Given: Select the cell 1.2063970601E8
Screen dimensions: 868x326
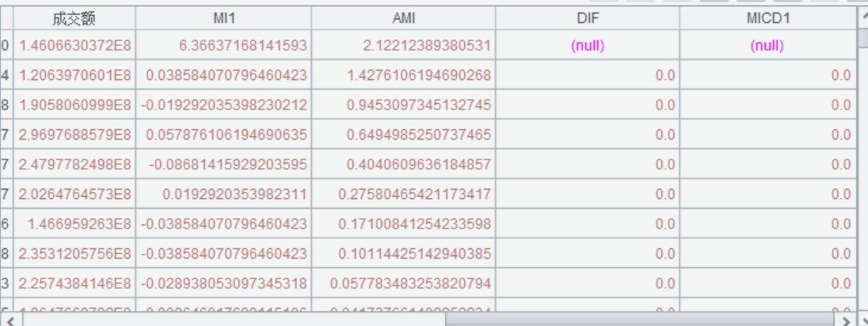Looking at the screenshot, I should tap(74, 75).
